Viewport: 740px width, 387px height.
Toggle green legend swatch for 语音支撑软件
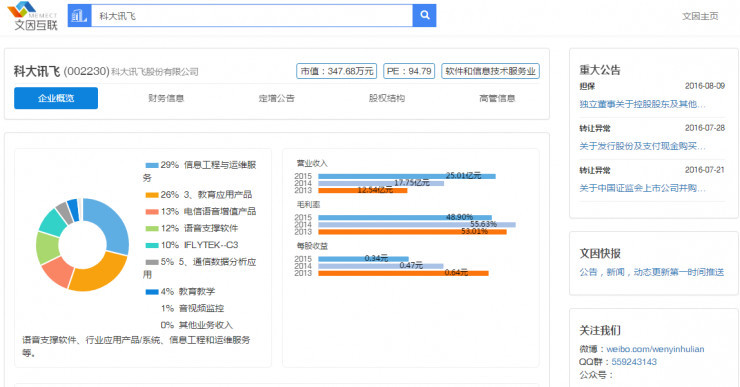pyautogui.click(x=151, y=228)
